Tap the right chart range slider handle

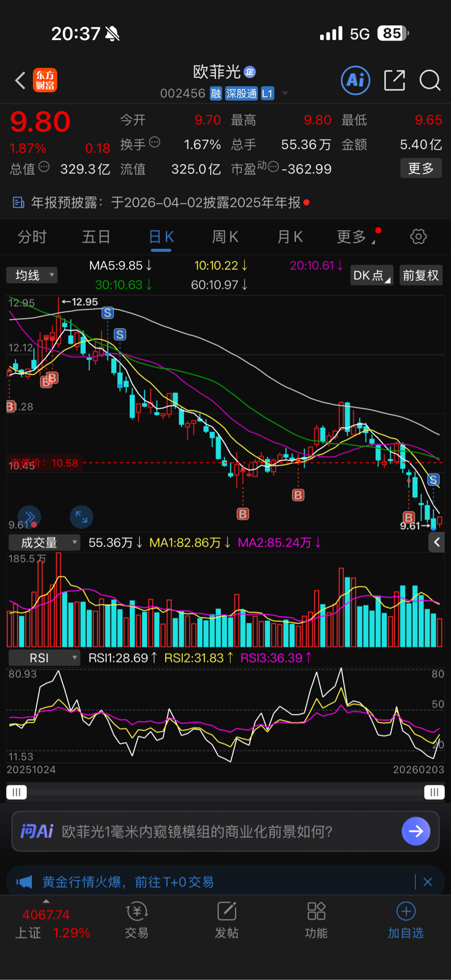click(434, 792)
